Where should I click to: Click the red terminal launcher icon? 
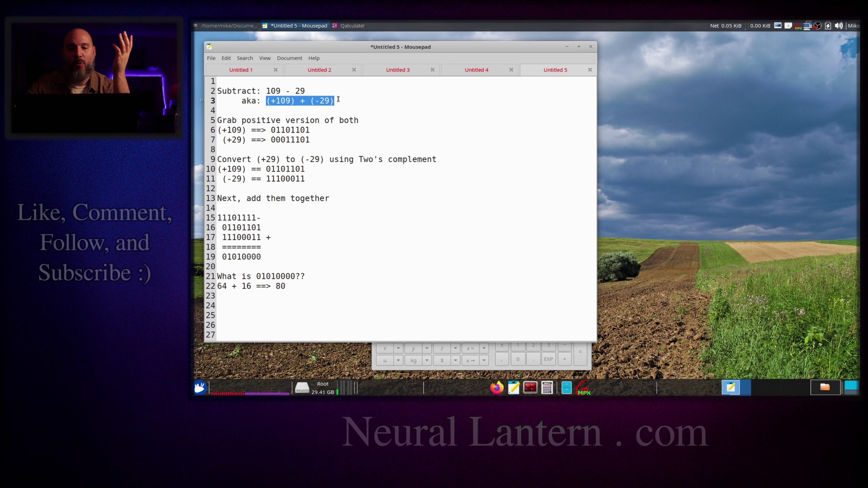[530, 387]
